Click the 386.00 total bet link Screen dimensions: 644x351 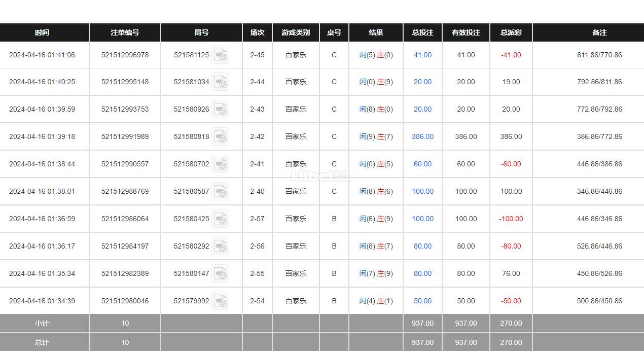(422, 136)
